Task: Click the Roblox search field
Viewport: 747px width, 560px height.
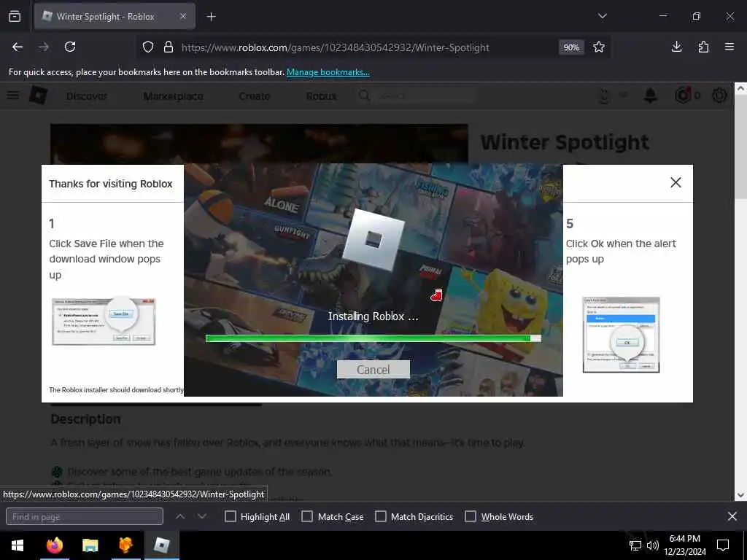Action: (417, 96)
